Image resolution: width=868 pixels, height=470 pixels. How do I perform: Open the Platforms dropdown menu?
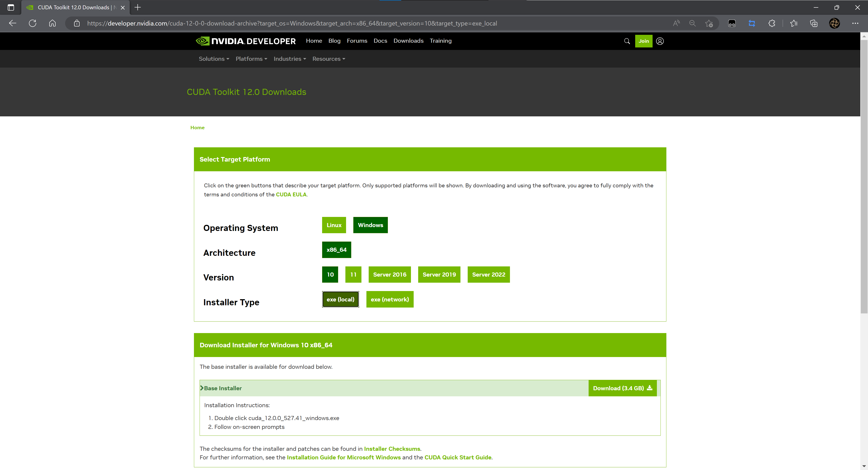pos(251,59)
